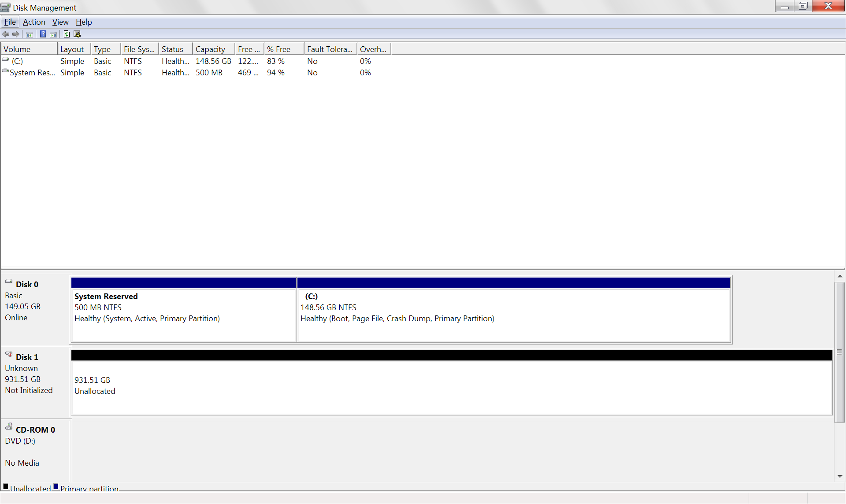Click the scroll up arrow in disk pane
The image size is (846, 504).
point(840,276)
